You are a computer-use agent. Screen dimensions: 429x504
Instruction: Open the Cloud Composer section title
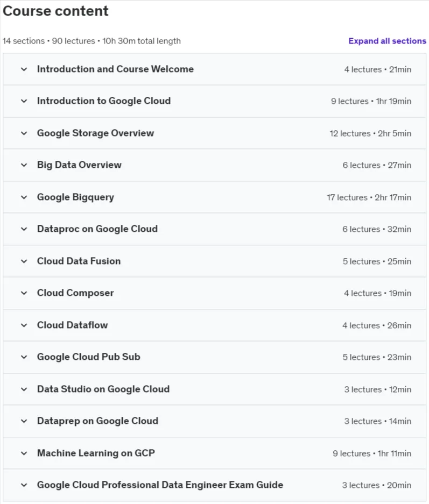coord(75,293)
